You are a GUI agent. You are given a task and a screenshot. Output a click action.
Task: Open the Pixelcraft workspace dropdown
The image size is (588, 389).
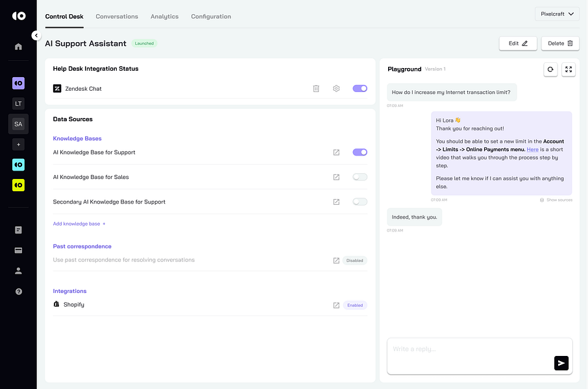(556, 14)
